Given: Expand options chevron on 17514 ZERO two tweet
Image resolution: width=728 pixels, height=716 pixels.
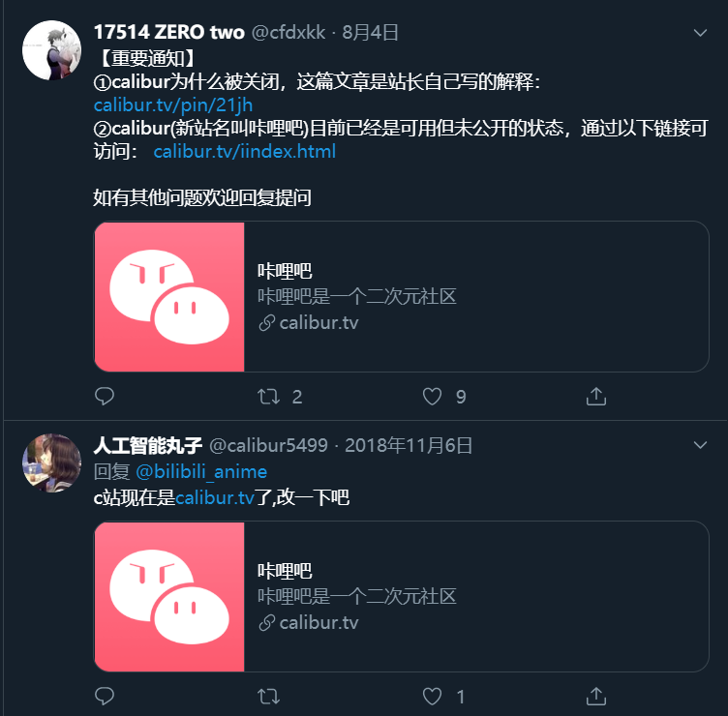Looking at the screenshot, I should coord(700,33).
